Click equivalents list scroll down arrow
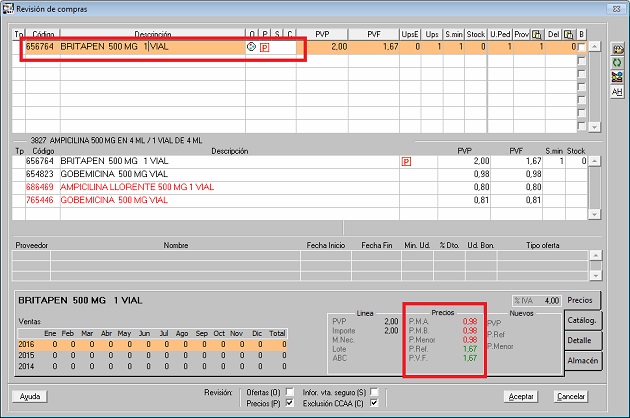The width and height of the screenshot is (630, 418). [595, 214]
